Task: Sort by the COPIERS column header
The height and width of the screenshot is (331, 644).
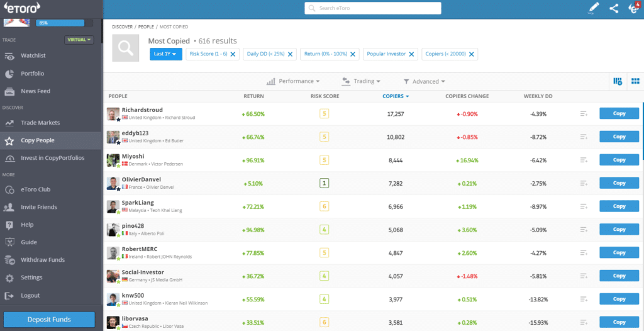Action: tap(396, 96)
